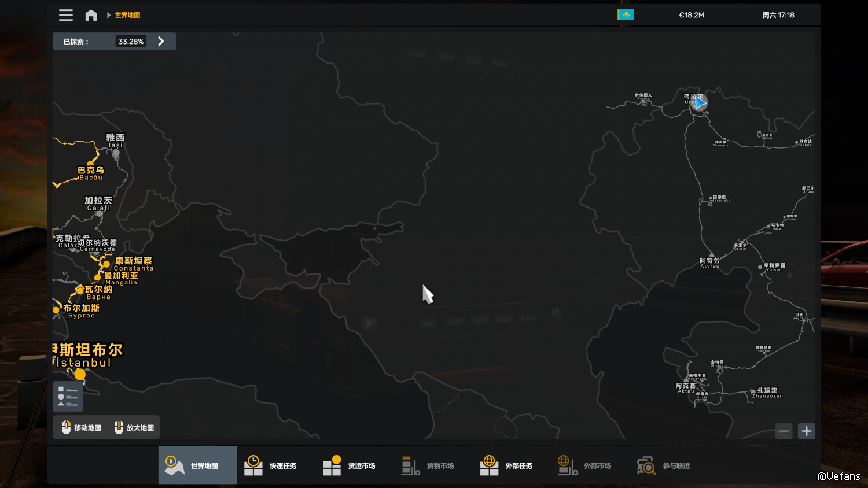Viewport: 868px width, 488px height.
Task: Toggle the map legend panel
Action: (68, 396)
